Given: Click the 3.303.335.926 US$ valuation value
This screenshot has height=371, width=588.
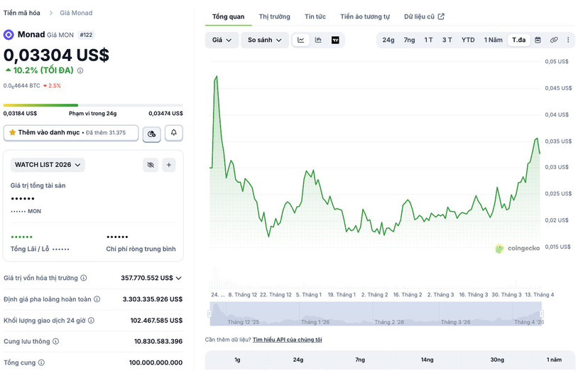Looking at the screenshot, I should click(x=153, y=299).
